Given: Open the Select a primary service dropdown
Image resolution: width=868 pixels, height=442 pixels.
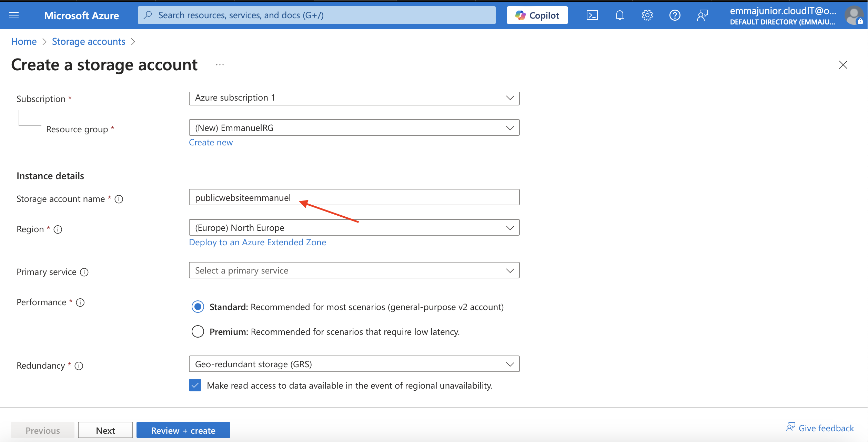Looking at the screenshot, I should point(354,270).
